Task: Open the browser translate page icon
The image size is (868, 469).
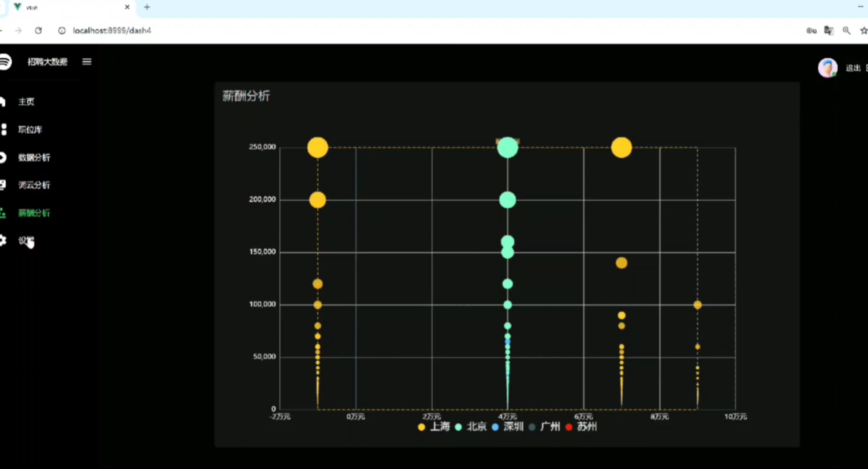Action: (828, 30)
